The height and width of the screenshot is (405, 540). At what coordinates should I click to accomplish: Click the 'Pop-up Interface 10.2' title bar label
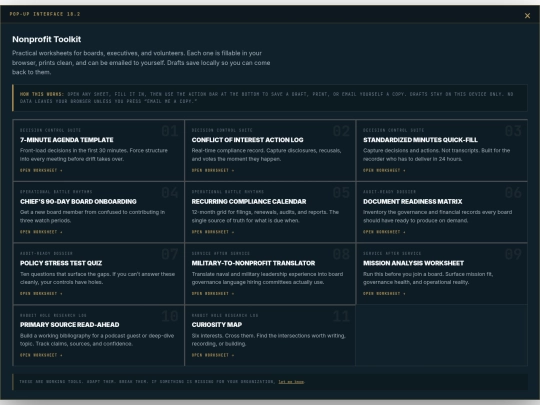(45, 14)
